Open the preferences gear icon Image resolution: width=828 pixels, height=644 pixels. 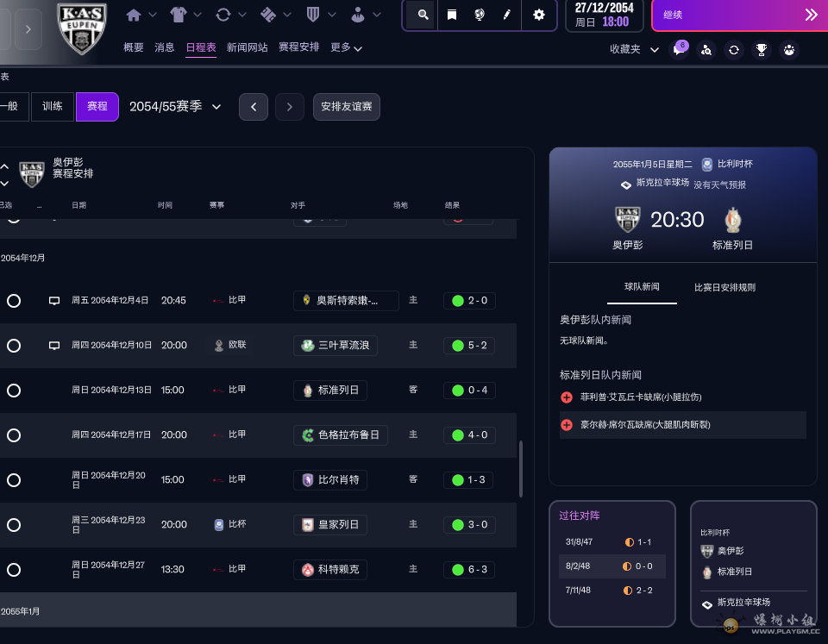point(539,15)
